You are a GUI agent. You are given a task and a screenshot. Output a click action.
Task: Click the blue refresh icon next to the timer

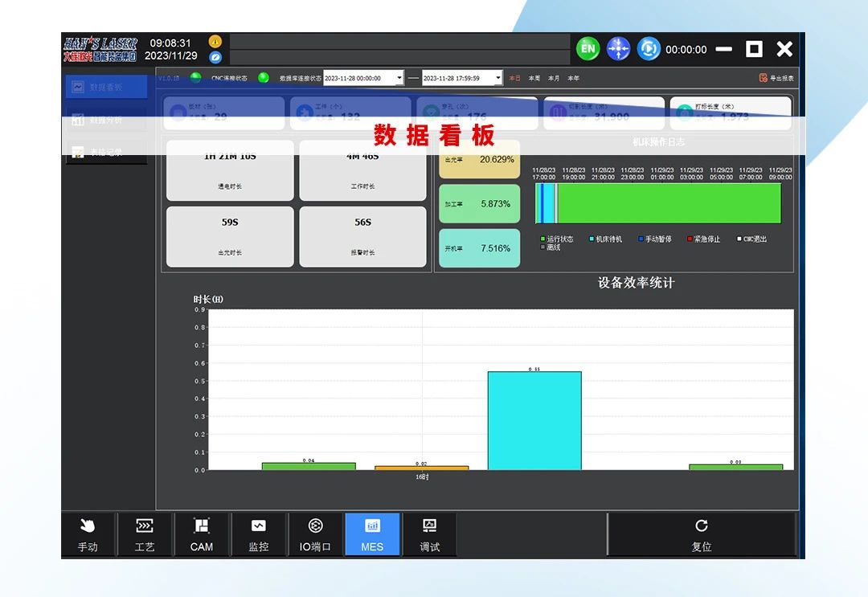click(649, 49)
